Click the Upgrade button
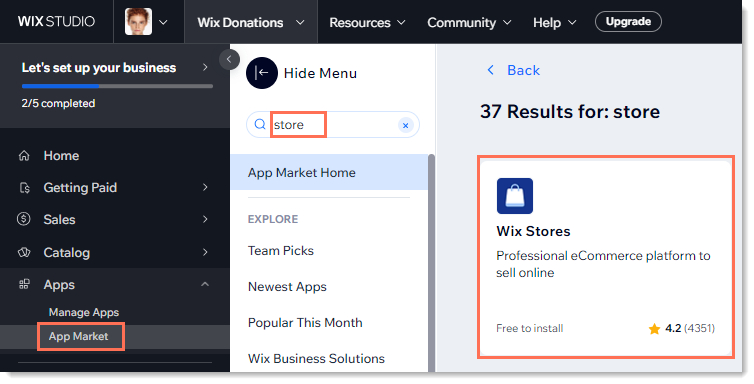754x384 pixels. tap(628, 22)
